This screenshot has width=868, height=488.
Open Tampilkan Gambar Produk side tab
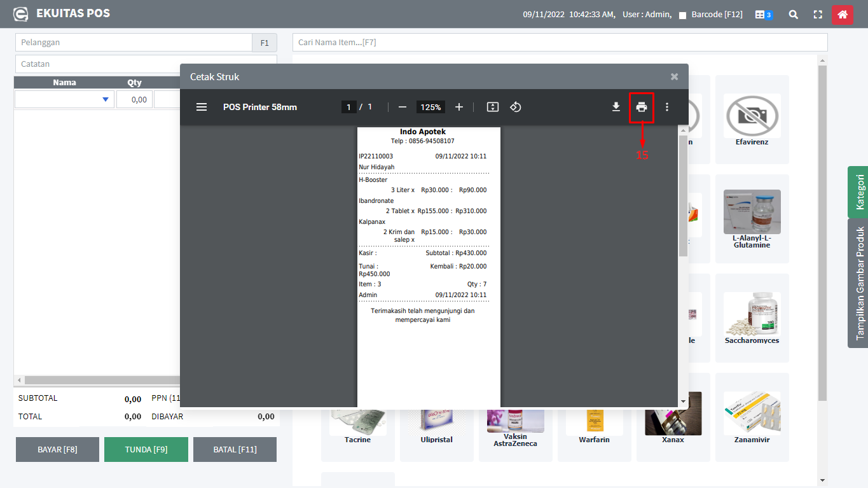click(x=858, y=283)
